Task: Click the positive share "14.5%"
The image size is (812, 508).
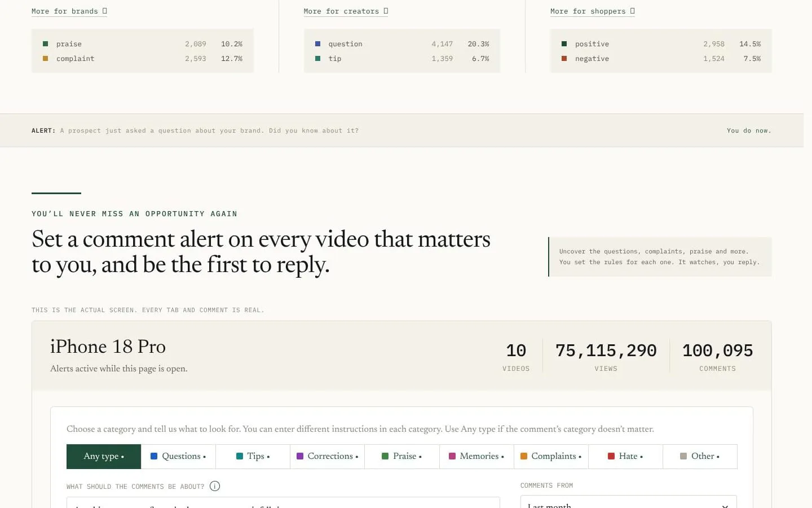Action: 750,44
